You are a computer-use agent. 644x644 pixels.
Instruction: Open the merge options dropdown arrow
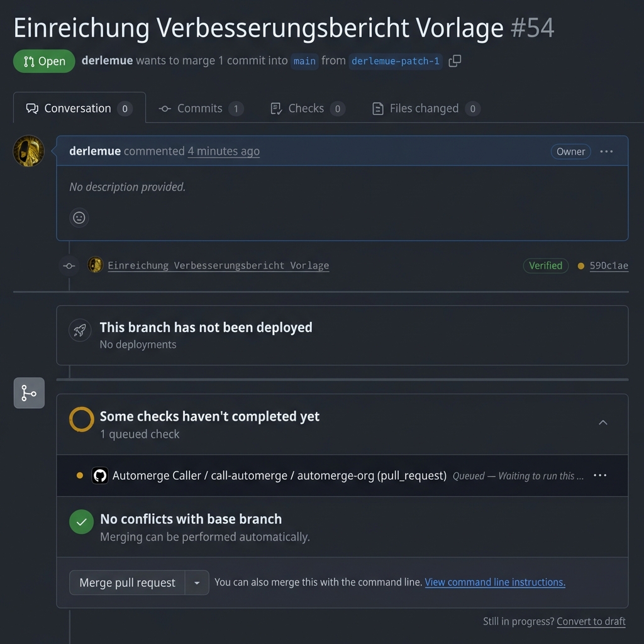(x=197, y=582)
